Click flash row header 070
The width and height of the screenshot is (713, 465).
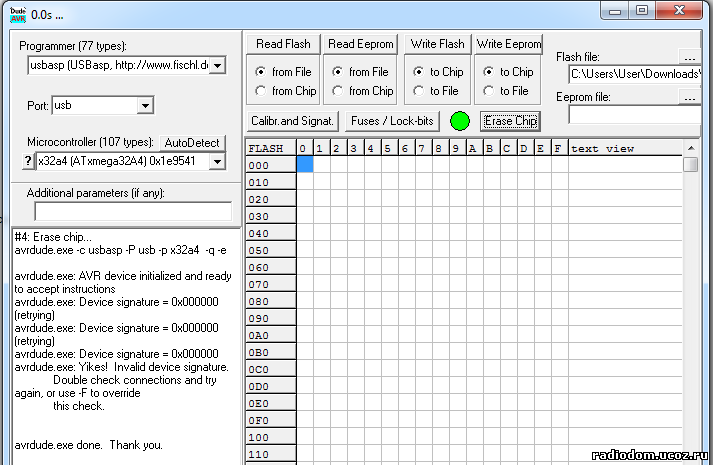(x=271, y=284)
